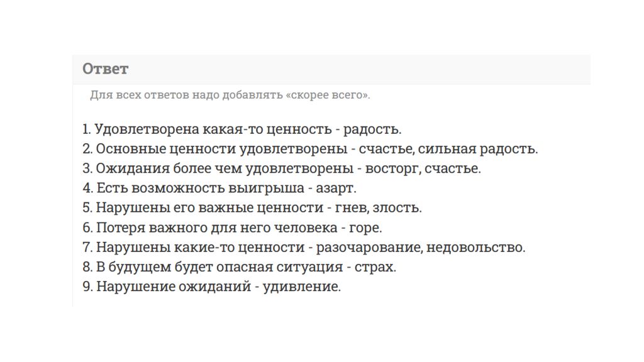Select answer line 1 about радость
Image resolution: width=644 pixels, height=362 pixels.
(242, 129)
